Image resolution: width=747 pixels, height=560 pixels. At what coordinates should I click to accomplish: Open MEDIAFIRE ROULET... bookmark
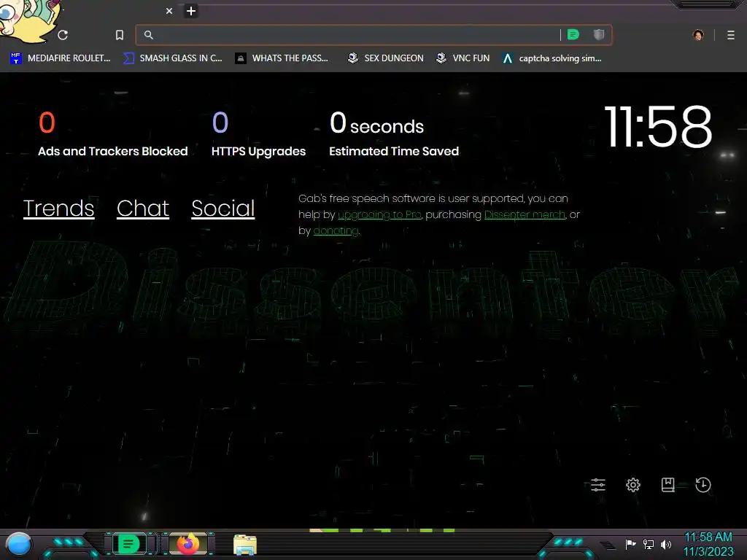(60, 58)
